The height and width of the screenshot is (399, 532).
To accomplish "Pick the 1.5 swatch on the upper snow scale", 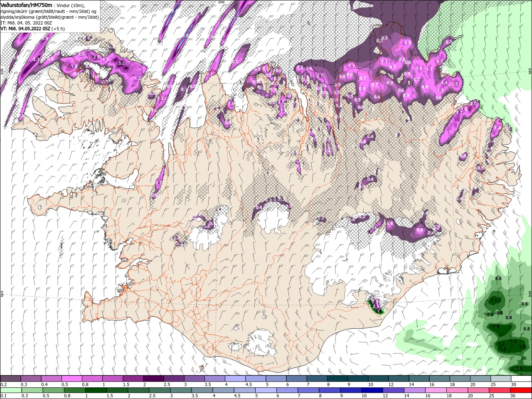I will 133,379.
